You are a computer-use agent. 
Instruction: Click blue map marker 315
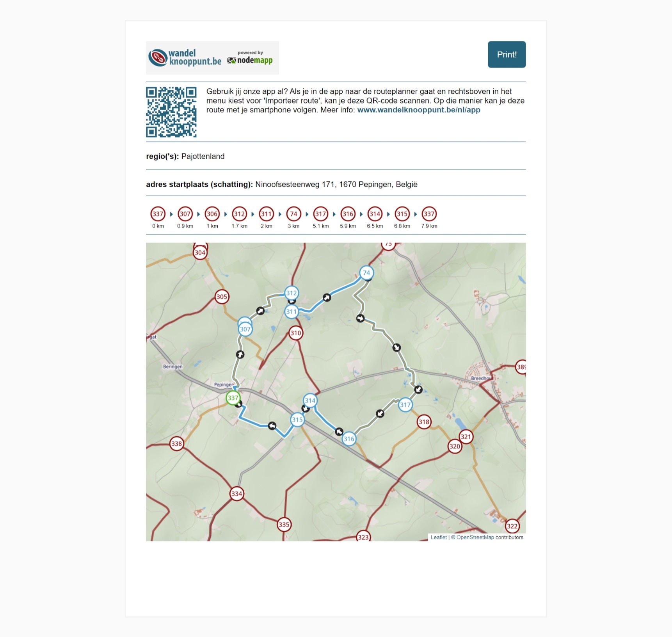tap(297, 420)
